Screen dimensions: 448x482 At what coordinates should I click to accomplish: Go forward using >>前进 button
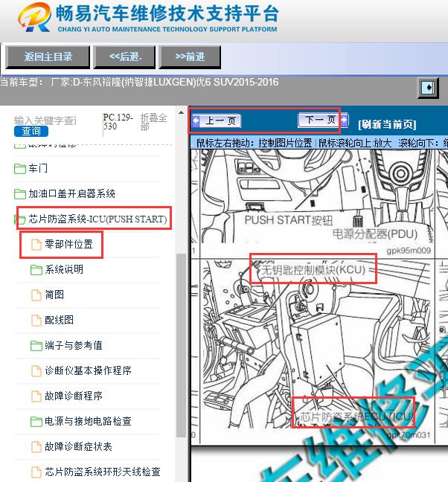(x=190, y=57)
